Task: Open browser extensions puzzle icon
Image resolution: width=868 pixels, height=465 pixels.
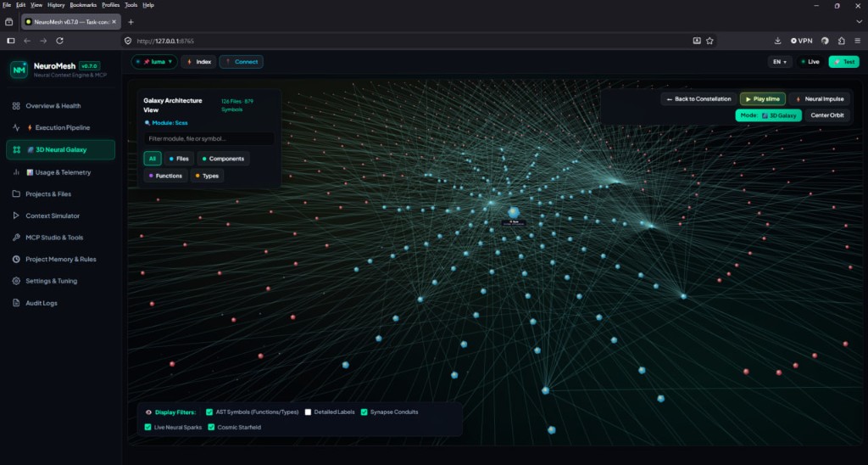Action: (842, 41)
